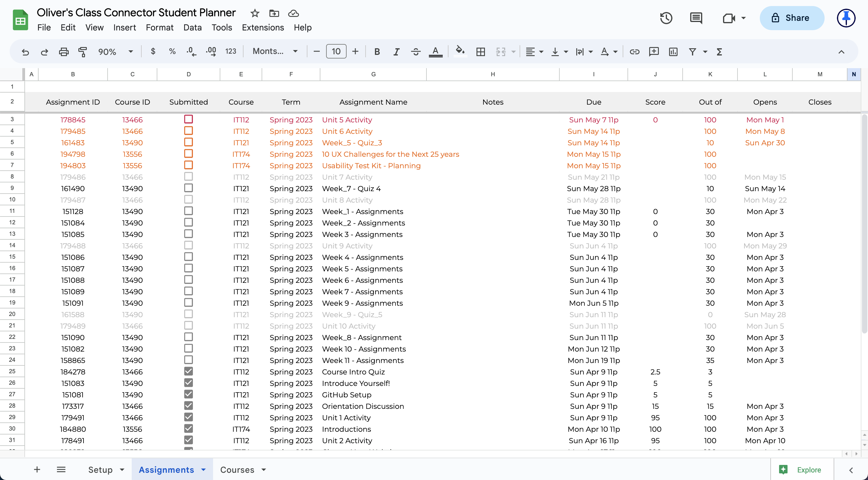Decrease decimal places
Image resolution: width=868 pixels, height=480 pixels.
point(191,51)
